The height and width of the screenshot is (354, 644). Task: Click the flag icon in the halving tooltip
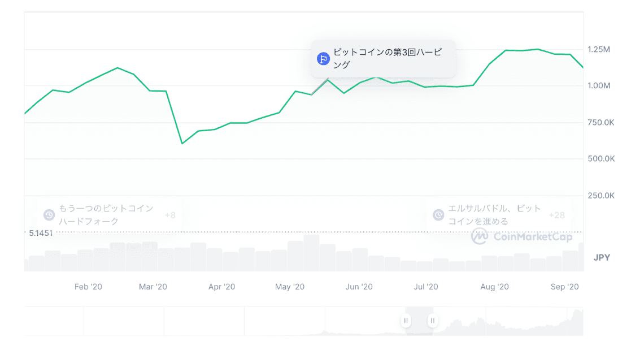323,59
